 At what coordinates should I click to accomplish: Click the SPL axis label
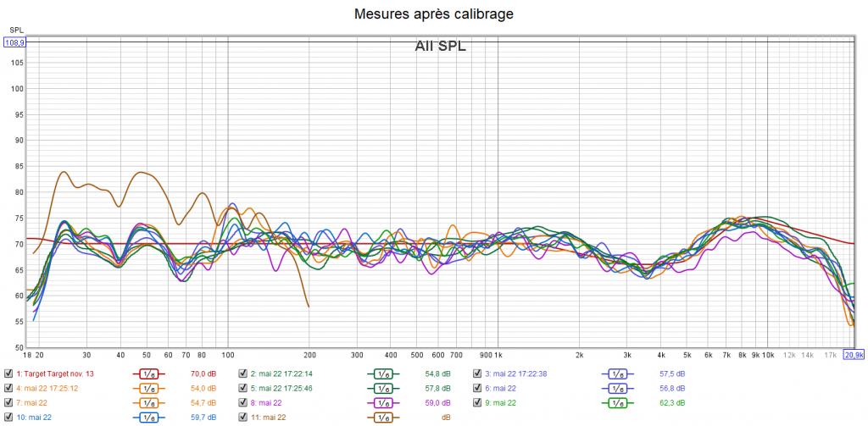tap(16, 30)
